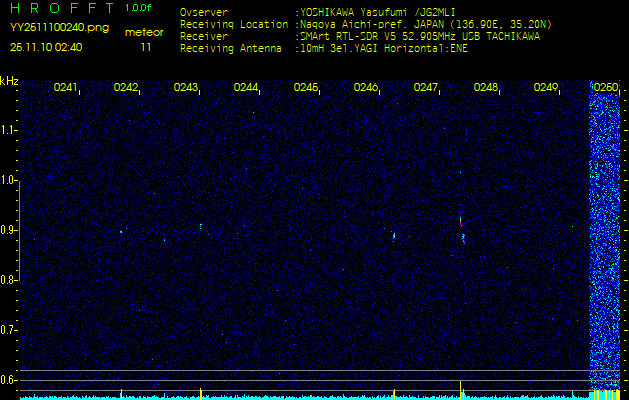Viewport: 629px width, 400px height.
Task: Click the 0247 time marker
Action: pyautogui.click(x=426, y=88)
